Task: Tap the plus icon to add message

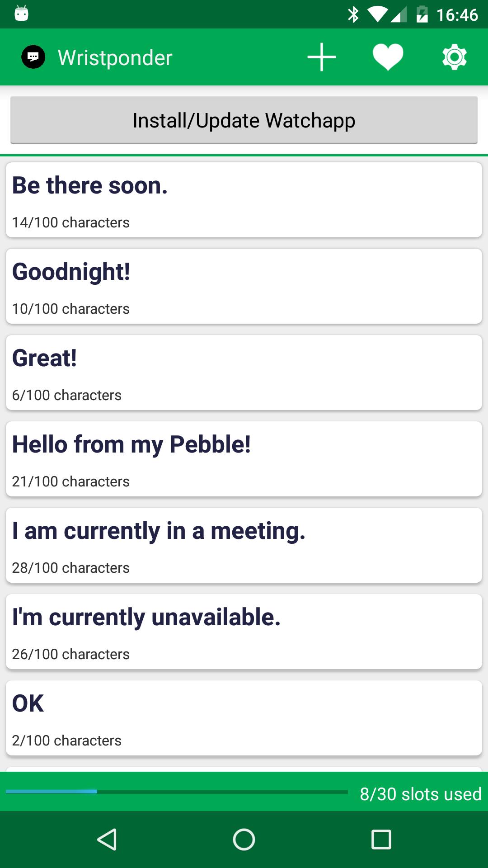Action: pyautogui.click(x=321, y=57)
